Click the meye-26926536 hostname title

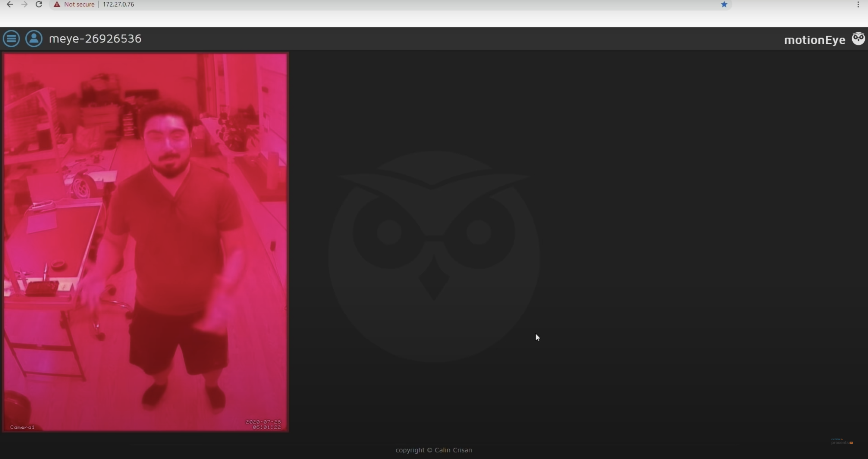tap(95, 39)
